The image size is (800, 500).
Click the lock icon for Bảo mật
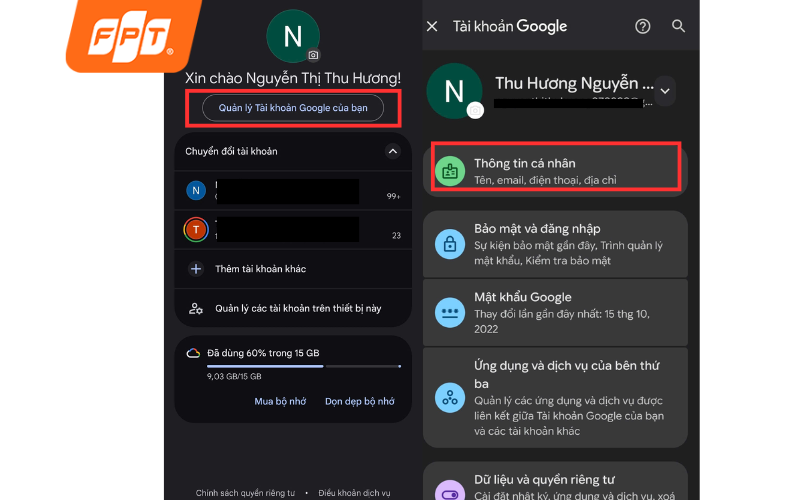[450, 244]
